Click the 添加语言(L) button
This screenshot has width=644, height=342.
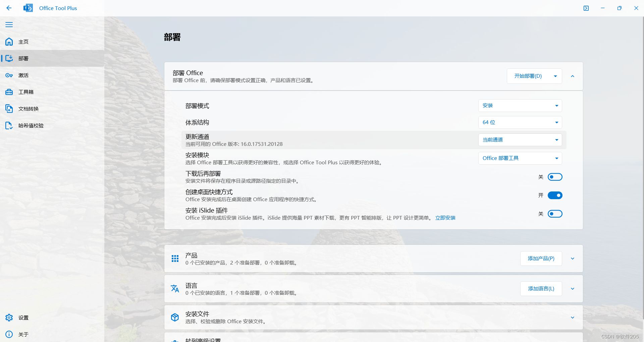tap(541, 289)
